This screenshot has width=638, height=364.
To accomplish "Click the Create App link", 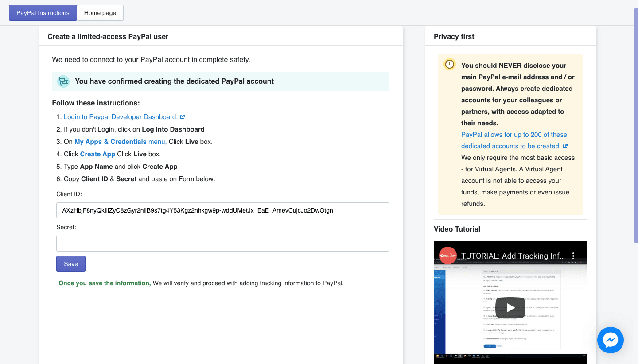I will [x=97, y=154].
